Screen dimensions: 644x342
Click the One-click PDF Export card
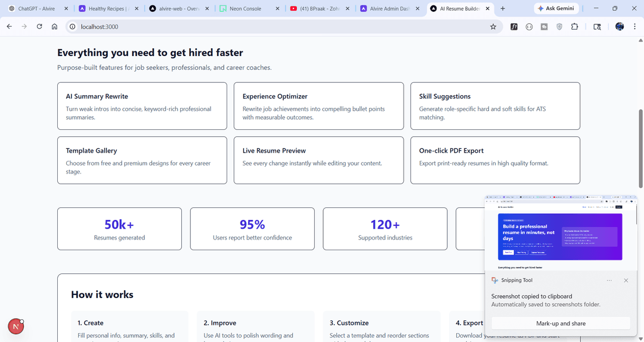coord(496,160)
